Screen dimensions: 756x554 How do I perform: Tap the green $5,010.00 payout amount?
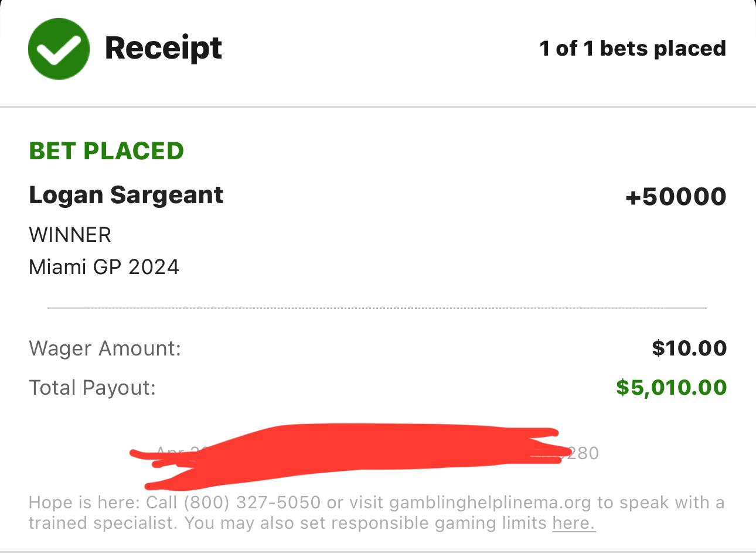[671, 388]
